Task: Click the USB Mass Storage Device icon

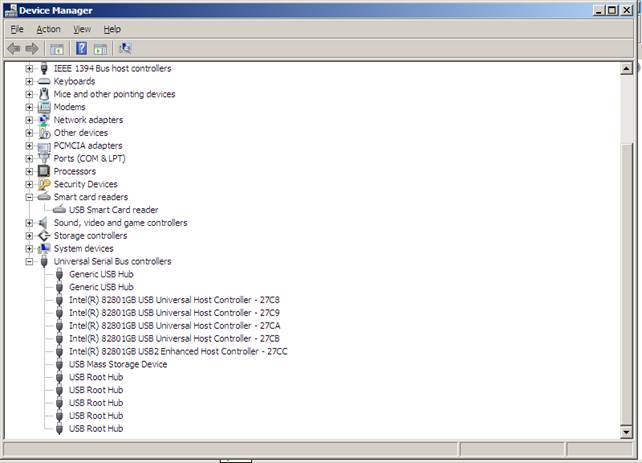Action: 59,364
